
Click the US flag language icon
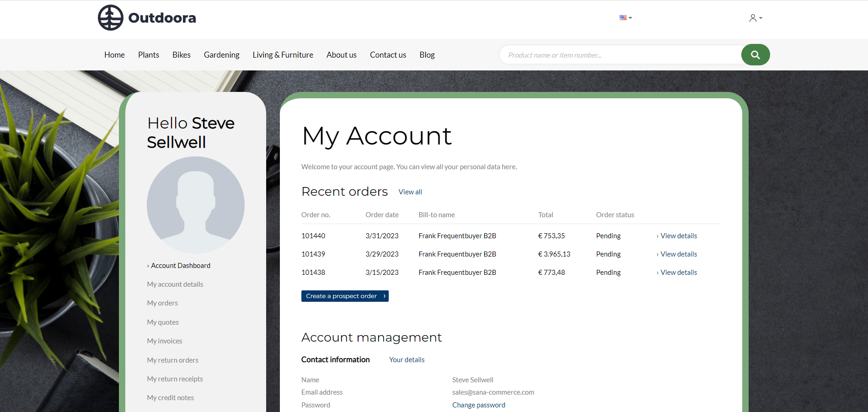[x=623, y=17]
